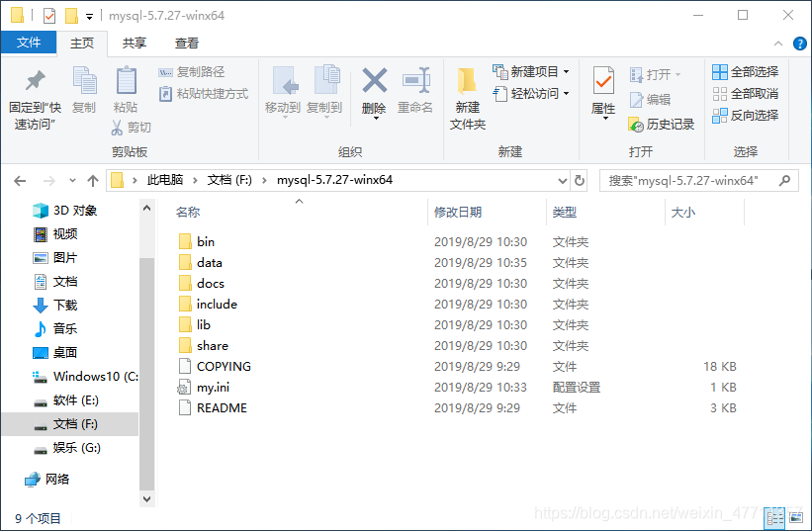The height and width of the screenshot is (531, 812).
Task: Click the Properties (属性) checkmark icon
Action: [x=604, y=82]
